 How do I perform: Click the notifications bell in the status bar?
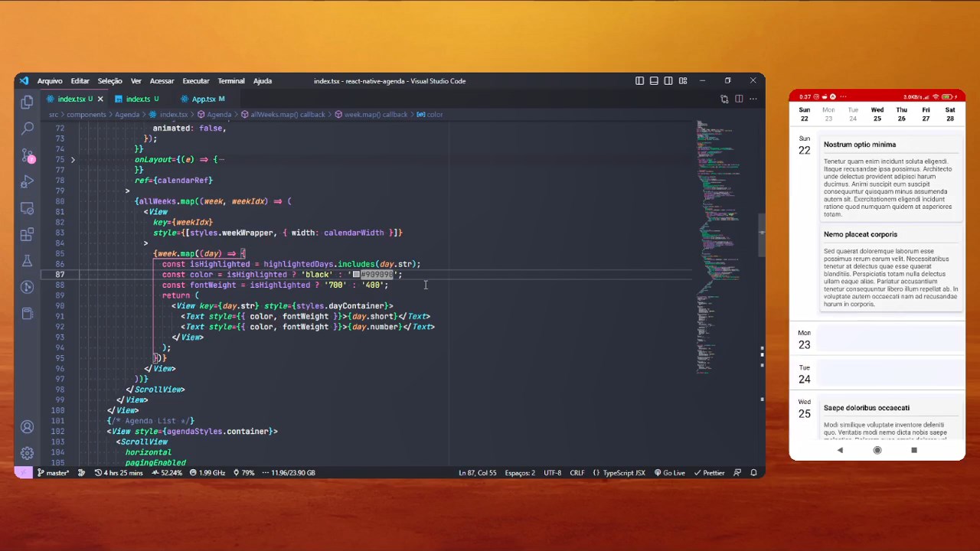tap(753, 472)
